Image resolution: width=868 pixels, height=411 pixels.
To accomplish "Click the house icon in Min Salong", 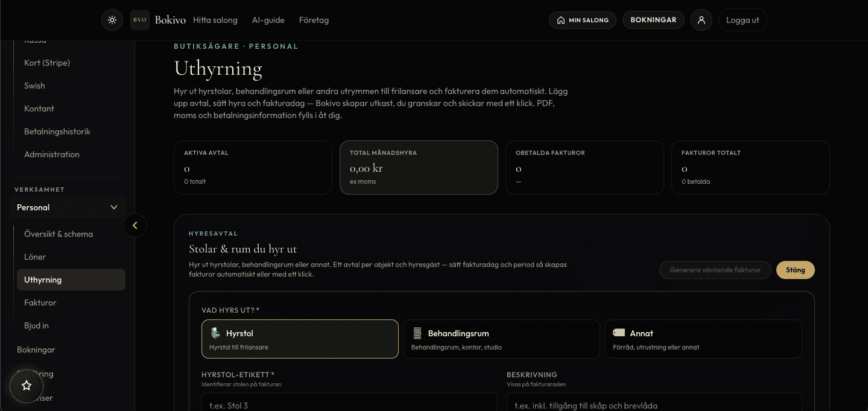I will pos(561,20).
